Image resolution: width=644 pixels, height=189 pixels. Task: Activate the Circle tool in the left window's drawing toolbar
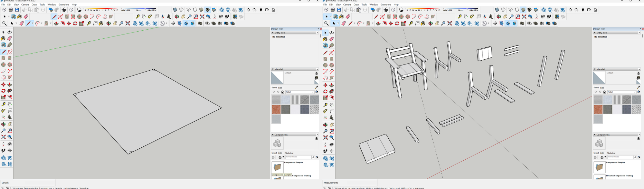79,16
